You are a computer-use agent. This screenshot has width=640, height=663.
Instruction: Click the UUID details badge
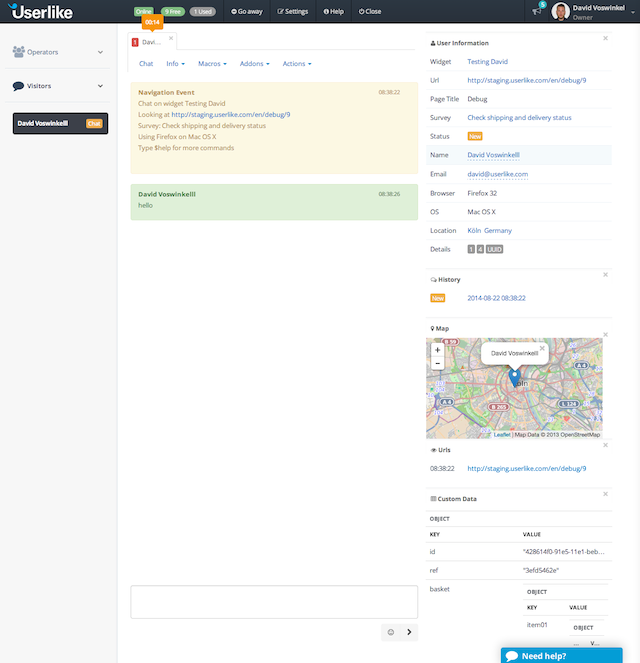(494, 249)
